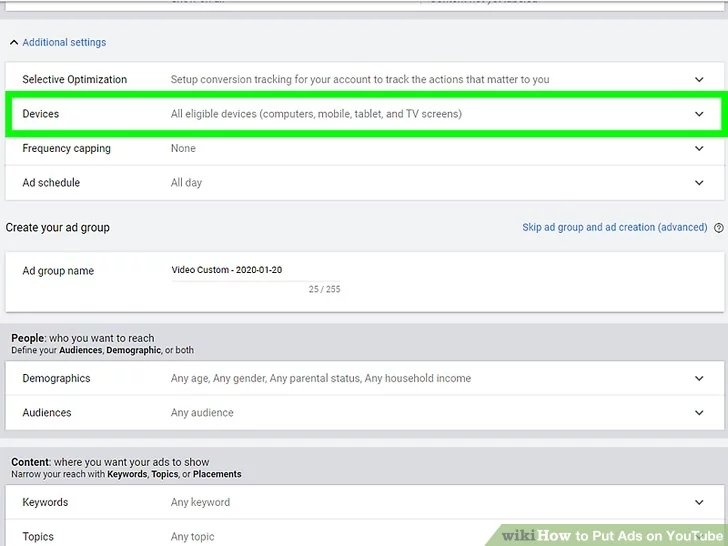Click the Keywords label

[45, 502]
